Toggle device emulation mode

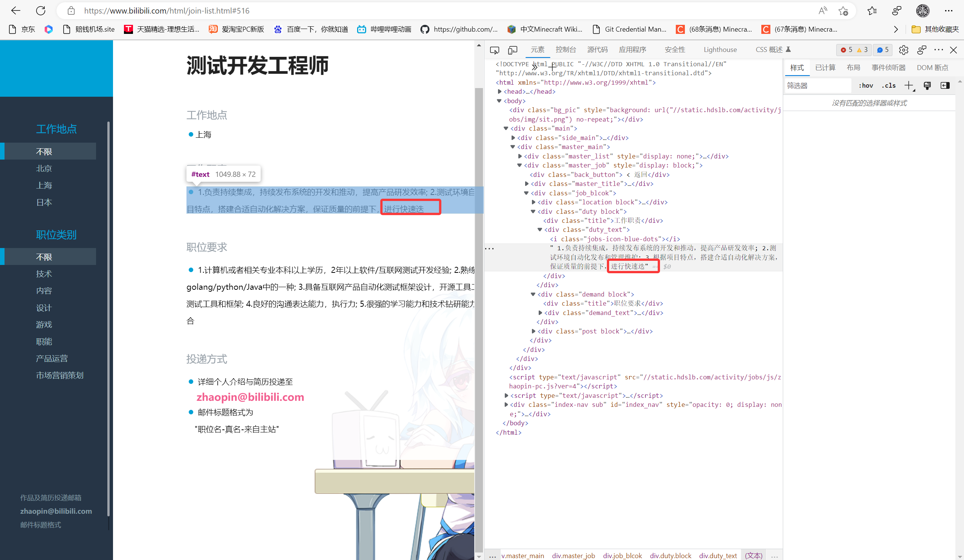pos(513,50)
